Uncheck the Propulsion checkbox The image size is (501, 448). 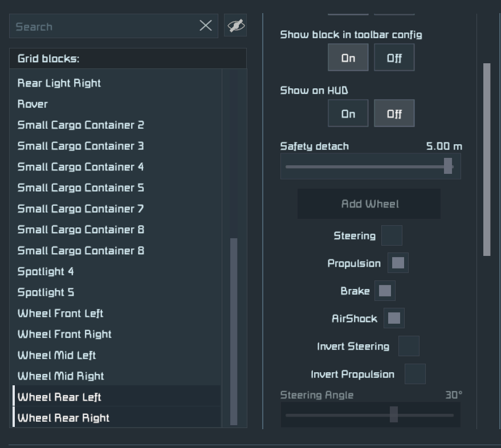pos(398,263)
